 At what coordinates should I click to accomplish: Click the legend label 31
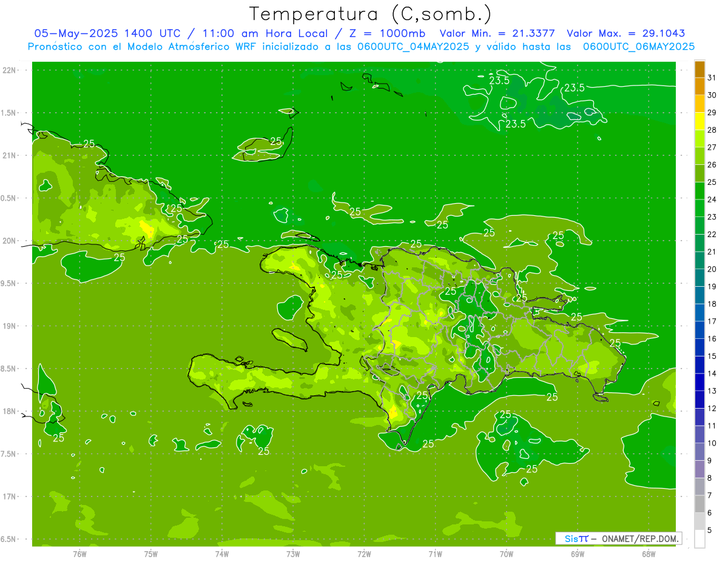[712, 78]
